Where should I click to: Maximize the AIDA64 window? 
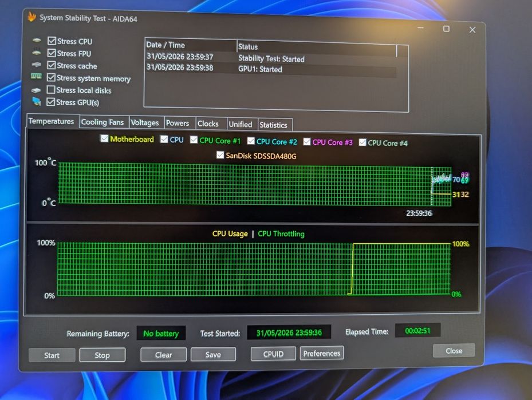[x=447, y=29]
